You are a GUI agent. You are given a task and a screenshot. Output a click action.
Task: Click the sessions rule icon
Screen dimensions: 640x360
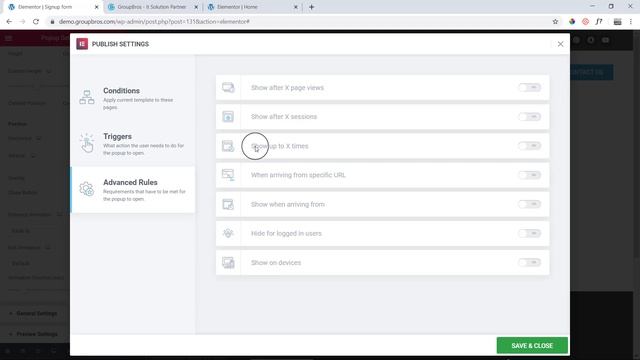tap(228, 117)
